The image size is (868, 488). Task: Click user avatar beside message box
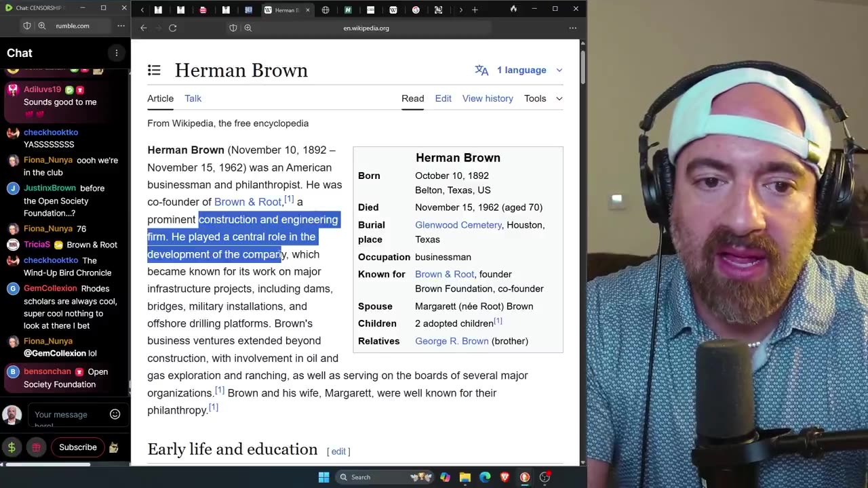click(x=12, y=415)
